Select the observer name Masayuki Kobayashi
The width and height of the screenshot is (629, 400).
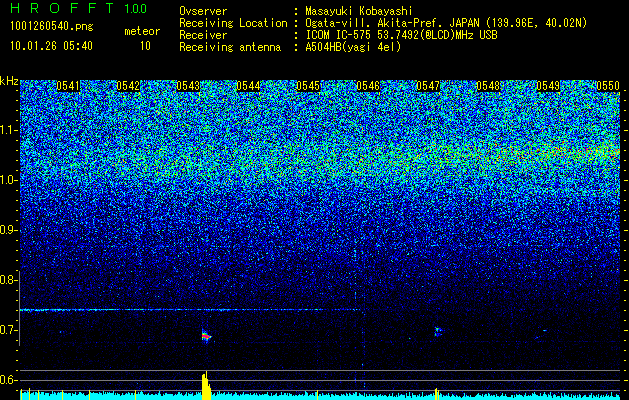(x=359, y=11)
